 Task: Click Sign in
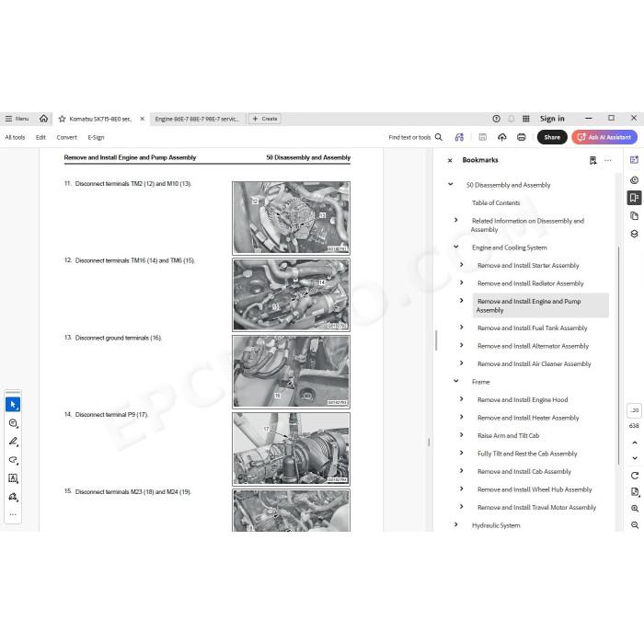(x=552, y=119)
